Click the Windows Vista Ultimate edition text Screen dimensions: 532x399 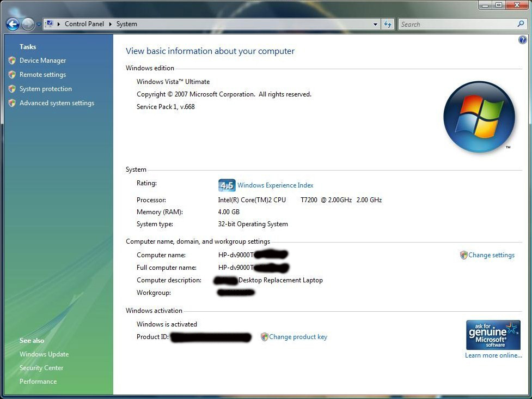173,82
